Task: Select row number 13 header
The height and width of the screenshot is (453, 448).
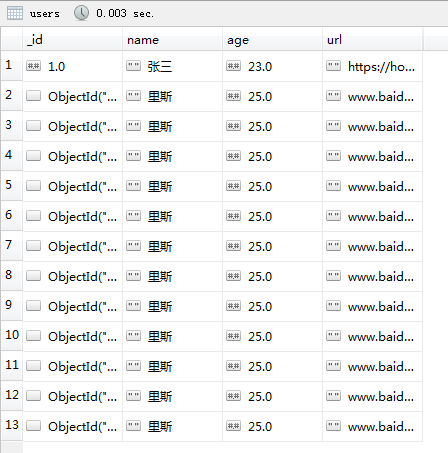Action: click(x=11, y=426)
